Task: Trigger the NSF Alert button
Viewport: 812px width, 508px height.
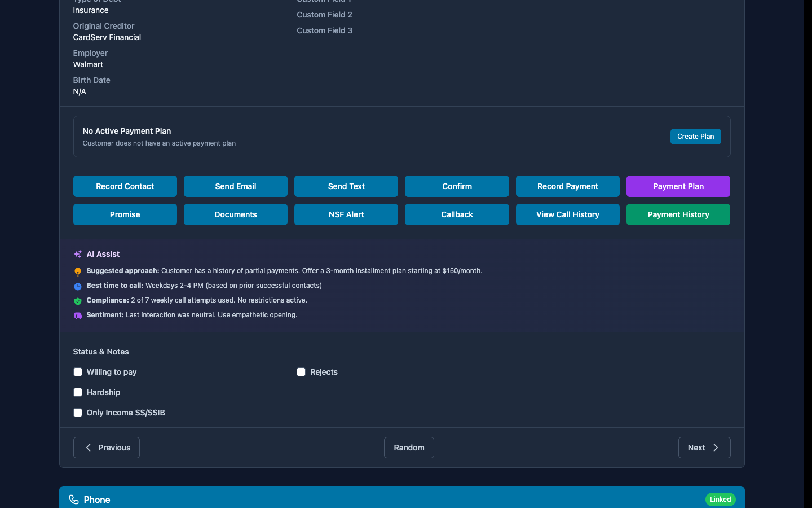Action: pos(346,214)
